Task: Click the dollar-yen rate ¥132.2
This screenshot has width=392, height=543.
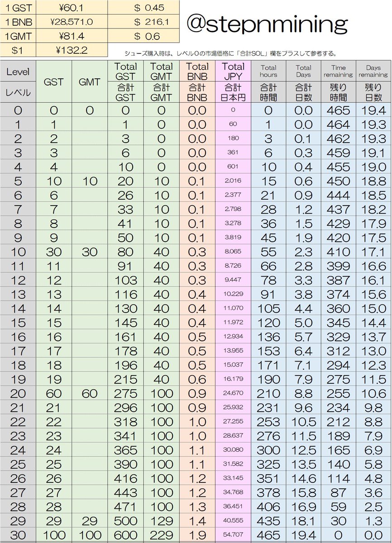Action: tap(72, 51)
